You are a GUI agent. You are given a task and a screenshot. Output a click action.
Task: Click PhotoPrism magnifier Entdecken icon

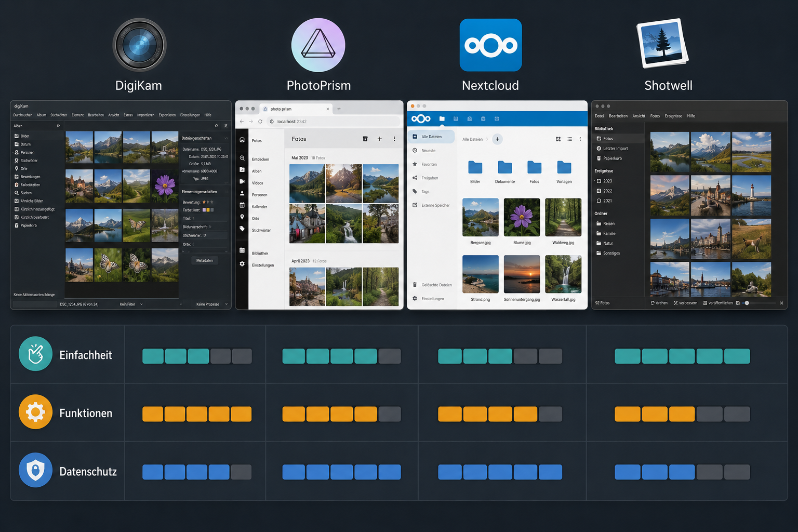tap(242, 158)
